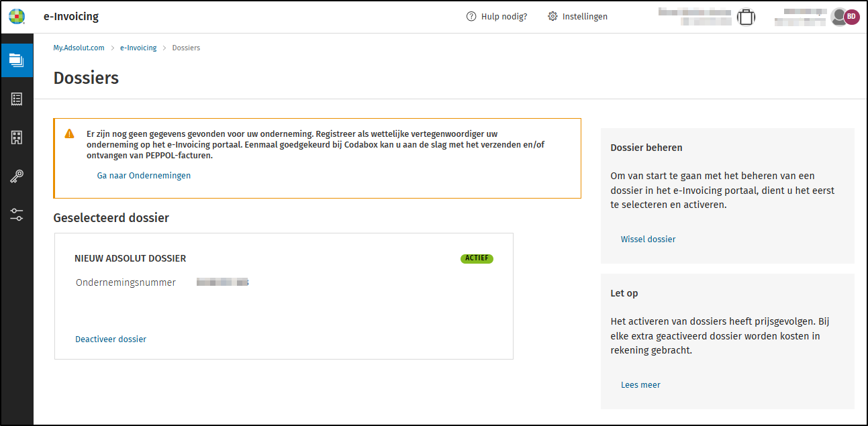
Task: Click the orange warning triangle icon
Action: coord(69,134)
